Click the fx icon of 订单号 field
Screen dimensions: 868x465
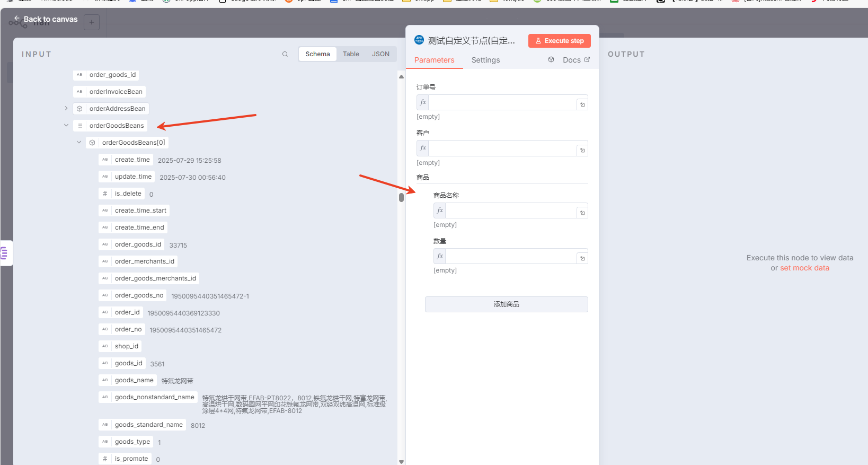point(423,102)
